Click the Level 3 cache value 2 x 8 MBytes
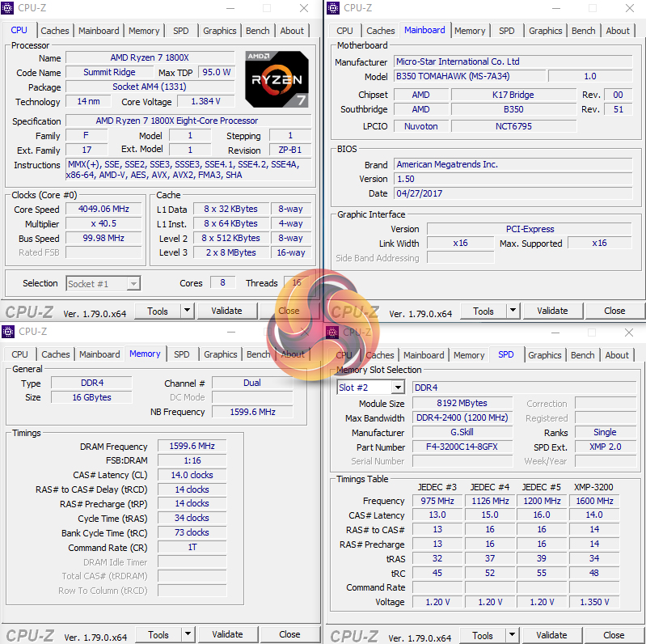The width and height of the screenshot is (646, 644). 231,252
